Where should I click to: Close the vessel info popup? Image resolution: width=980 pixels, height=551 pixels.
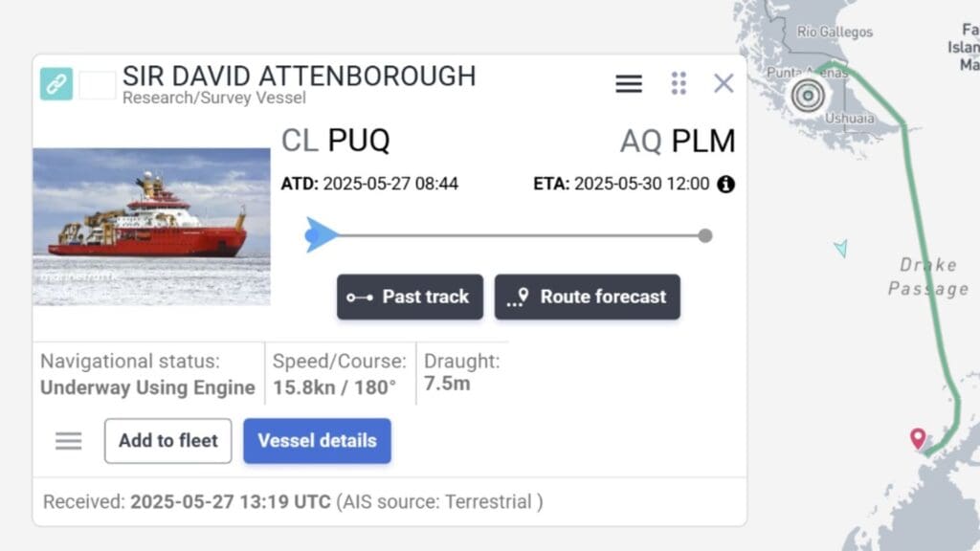(724, 83)
